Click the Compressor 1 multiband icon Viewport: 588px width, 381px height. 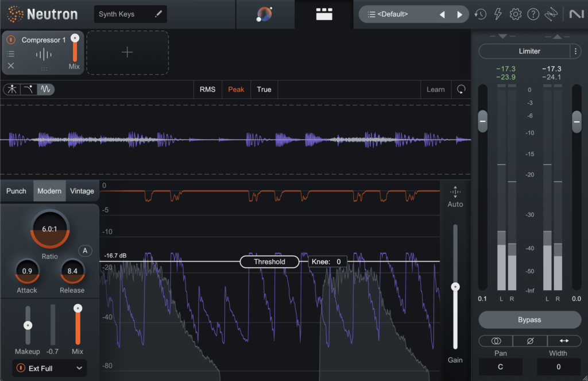[x=44, y=55]
